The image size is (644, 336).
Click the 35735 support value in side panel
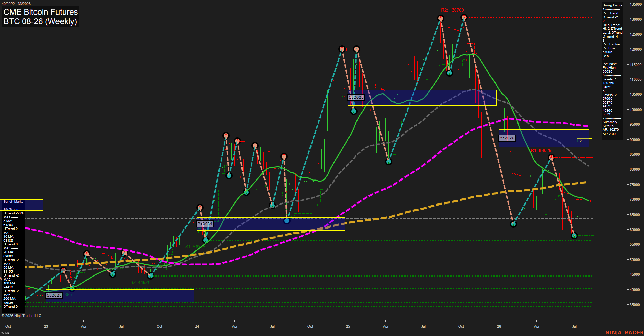[607, 114]
